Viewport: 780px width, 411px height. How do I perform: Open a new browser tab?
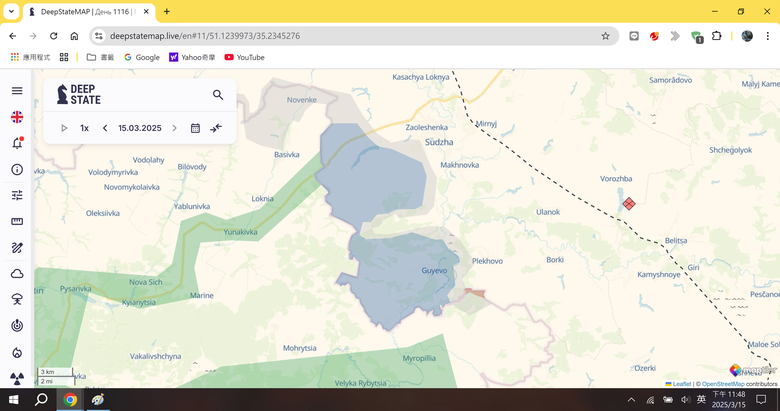tap(167, 11)
